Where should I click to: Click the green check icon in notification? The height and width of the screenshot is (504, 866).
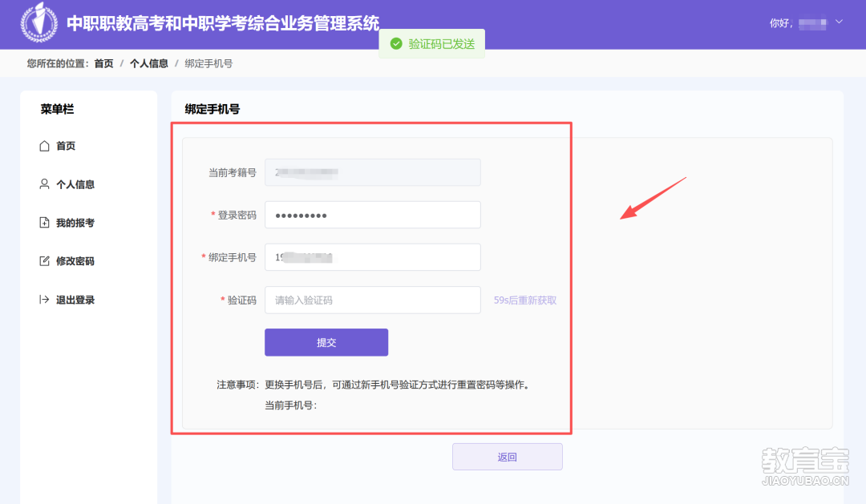[396, 43]
